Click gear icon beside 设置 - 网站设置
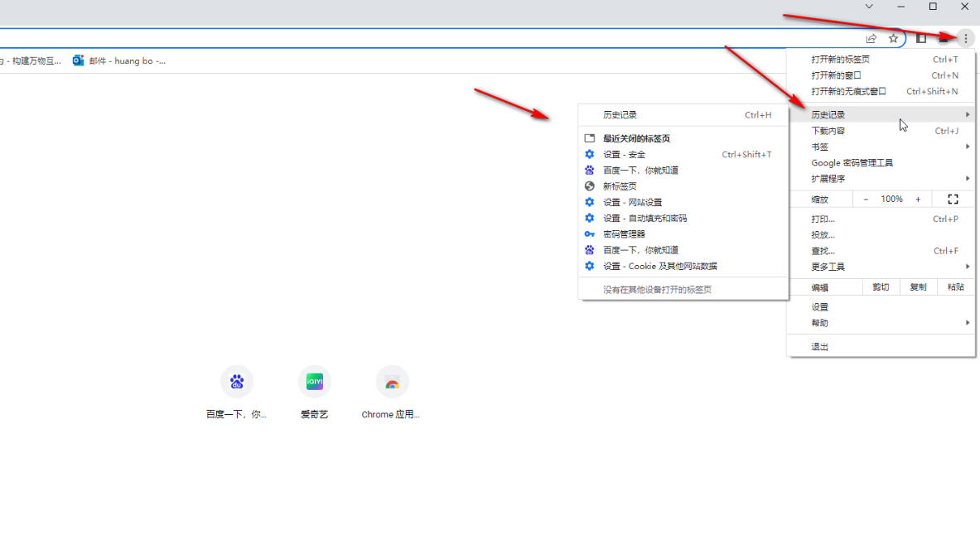Viewport: 980px width, 544px height. (589, 202)
